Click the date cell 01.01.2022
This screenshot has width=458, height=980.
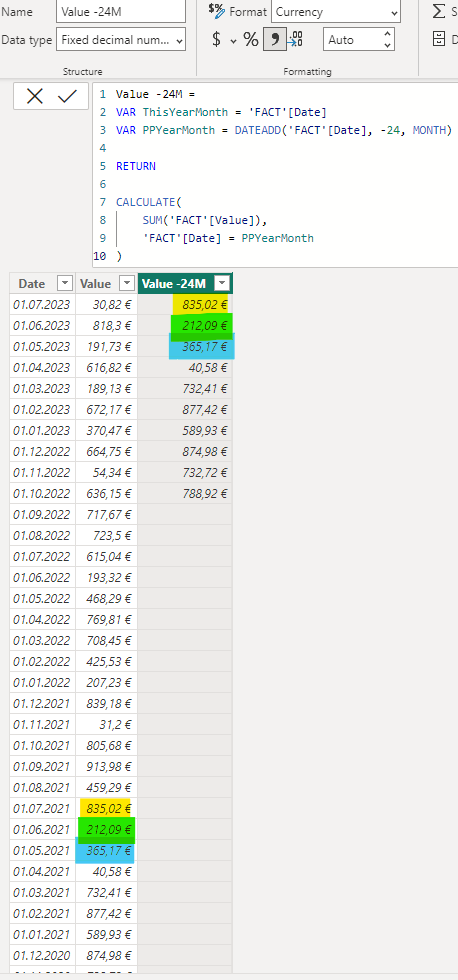coord(42,682)
